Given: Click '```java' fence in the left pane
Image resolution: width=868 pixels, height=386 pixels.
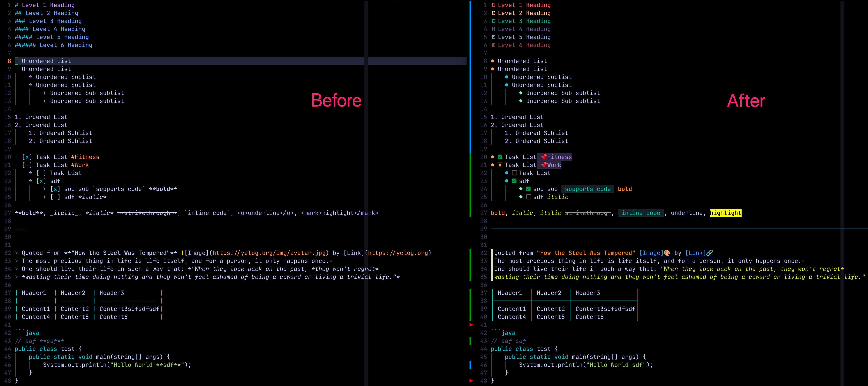Looking at the screenshot, I should (x=27, y=333).
